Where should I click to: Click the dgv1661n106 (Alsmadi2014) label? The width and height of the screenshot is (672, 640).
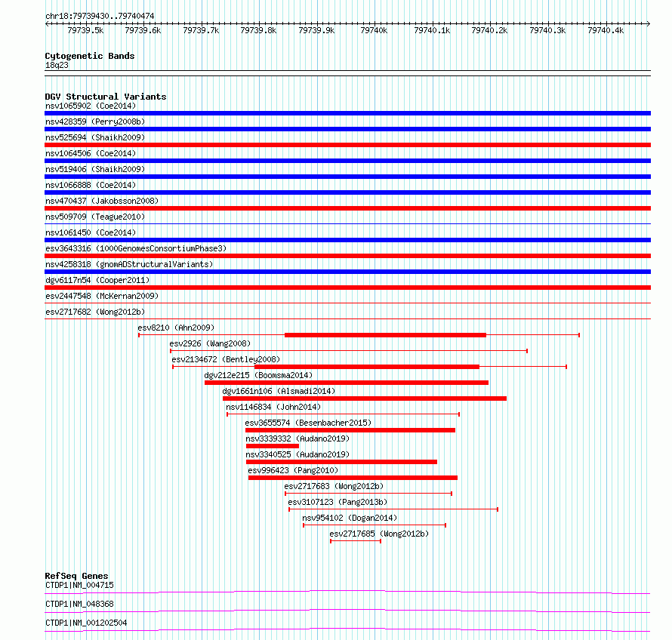pyautogui.click(x=279, y=391)
